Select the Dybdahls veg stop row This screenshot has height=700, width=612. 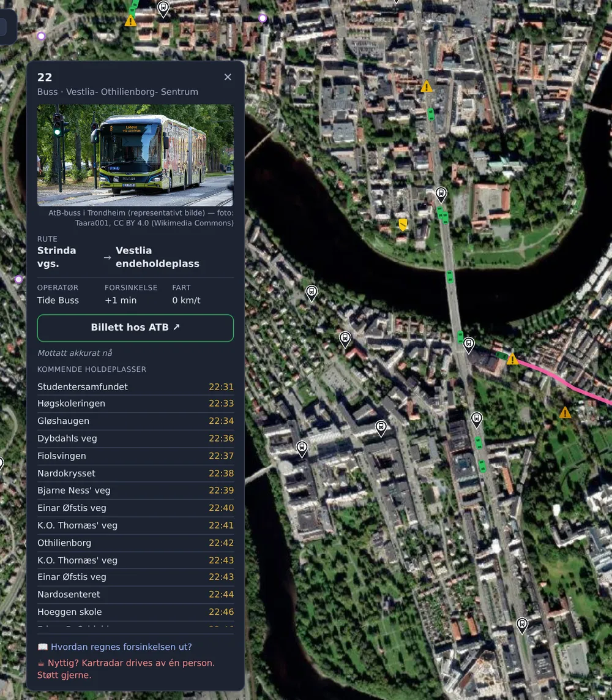click(x=135, y=438)
